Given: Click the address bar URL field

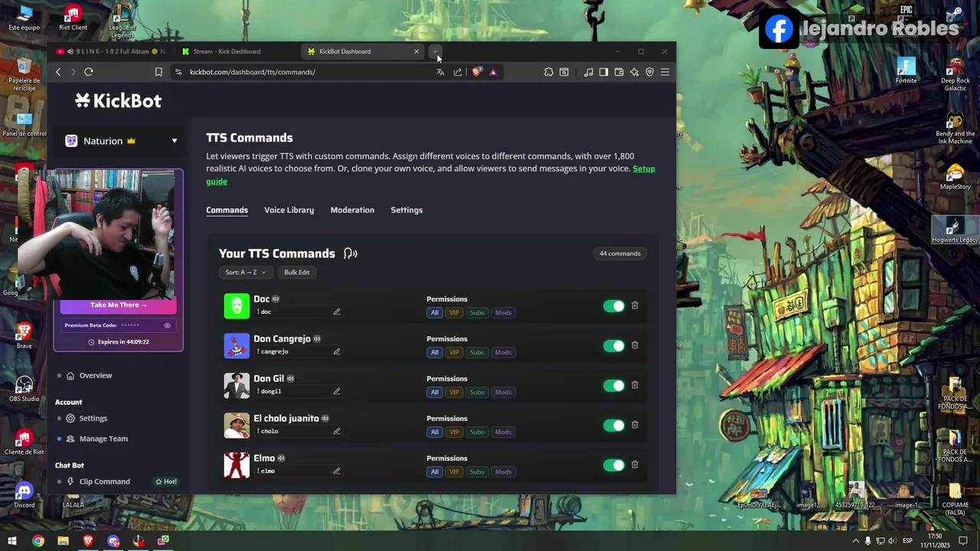Looking at the screenshot, I should (302, 72).
